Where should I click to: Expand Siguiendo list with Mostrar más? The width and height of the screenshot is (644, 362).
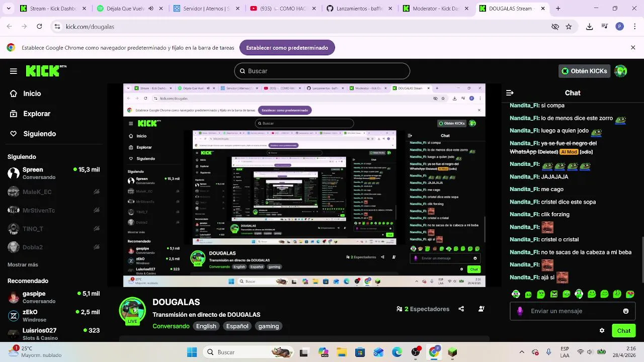tap(23, 264)
